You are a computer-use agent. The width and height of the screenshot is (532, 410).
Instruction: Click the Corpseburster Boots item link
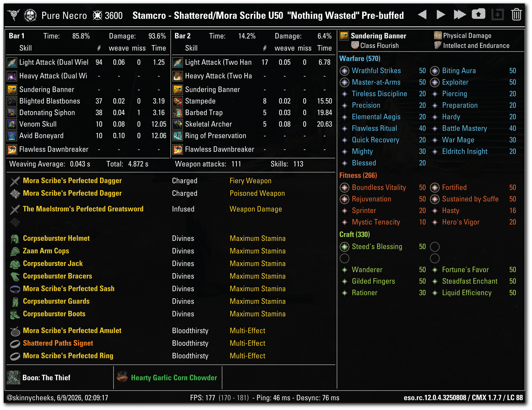[x=54, y=314]
